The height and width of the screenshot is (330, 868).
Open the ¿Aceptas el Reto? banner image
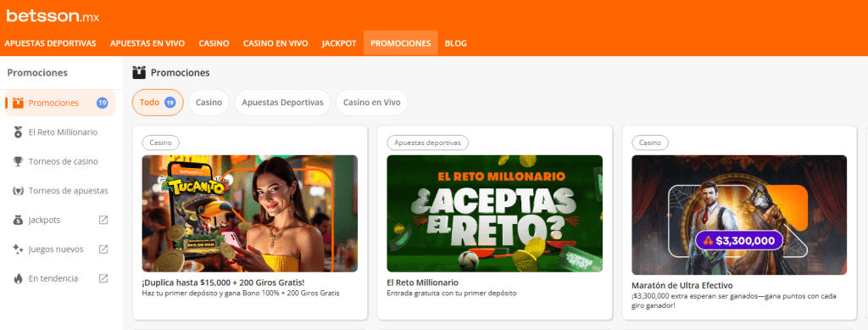click(x=494, y=214)
